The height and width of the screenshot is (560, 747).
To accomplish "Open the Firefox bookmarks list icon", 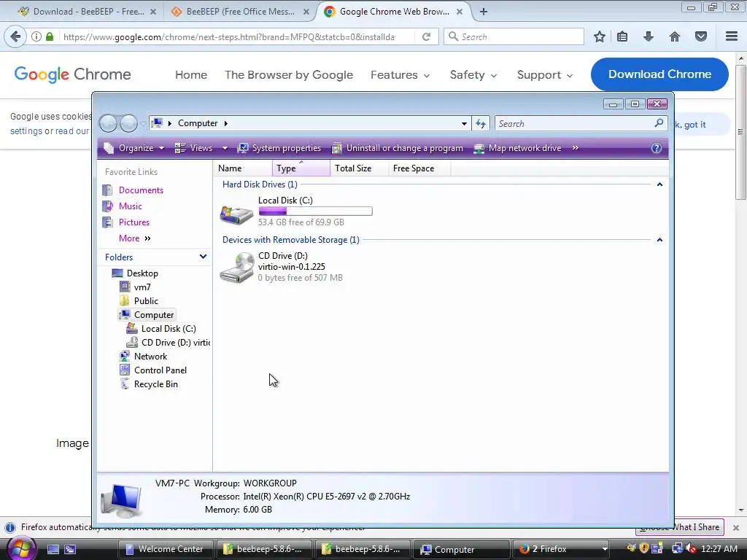I will pos(622,36).
